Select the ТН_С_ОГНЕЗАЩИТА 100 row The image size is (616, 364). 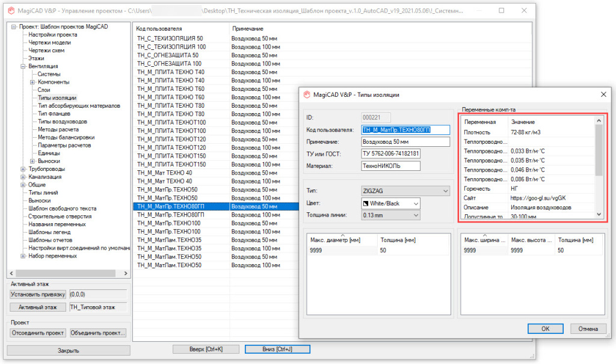coord(169,63)
